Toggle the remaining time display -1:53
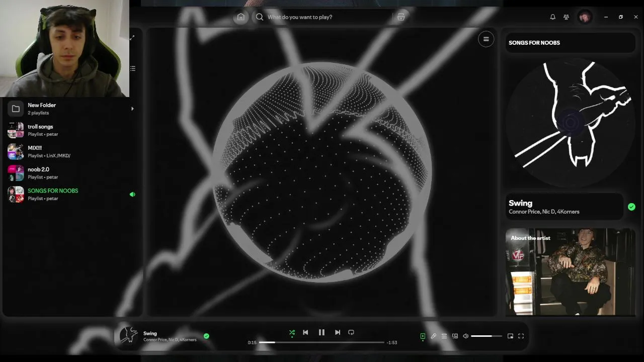The image size is (644, 362). [392, 342]
